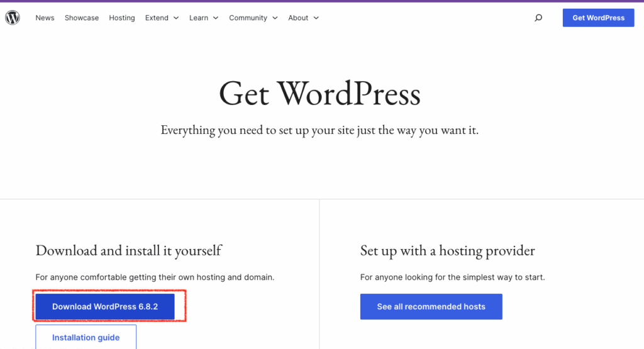Click "For anyone looking for the simplest way" text
644x349 pixels.
coord(453,277)
